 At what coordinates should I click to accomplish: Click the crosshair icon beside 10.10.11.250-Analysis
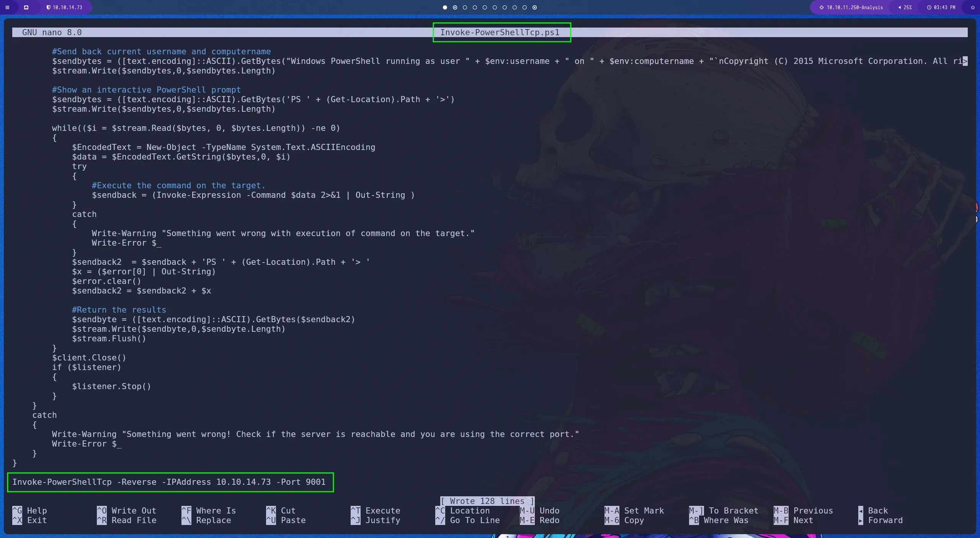tap(822, 7)
